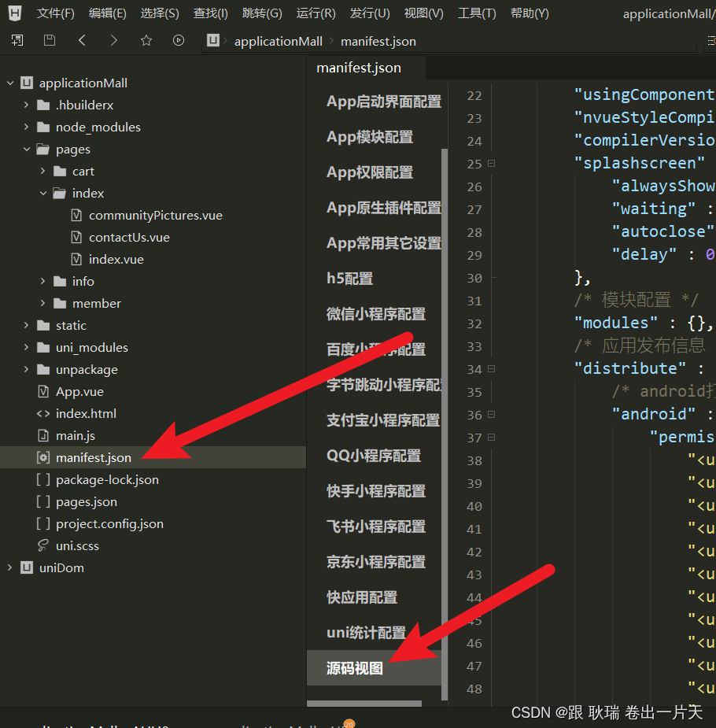Click the "distribute" key in code
716x728 pixels.
(629, 368)
